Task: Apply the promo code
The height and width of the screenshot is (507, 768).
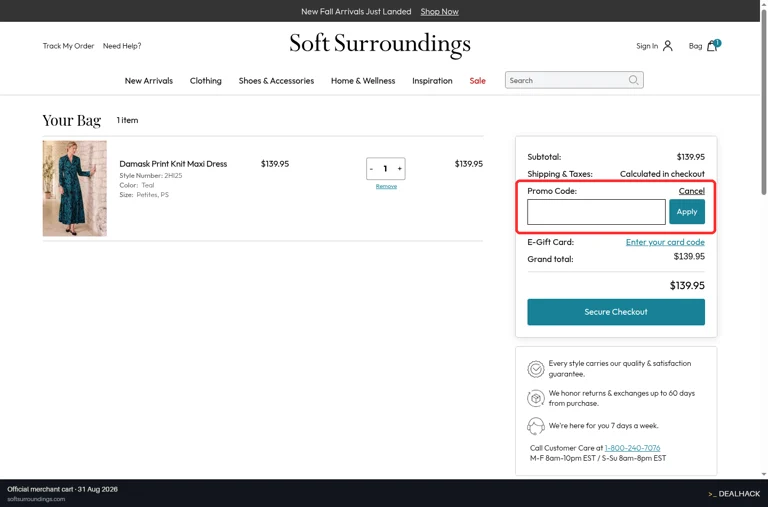Action: point(687,212)
